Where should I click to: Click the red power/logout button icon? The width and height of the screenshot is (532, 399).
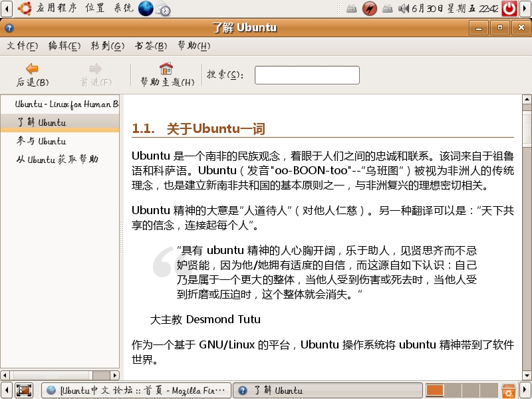509,9
